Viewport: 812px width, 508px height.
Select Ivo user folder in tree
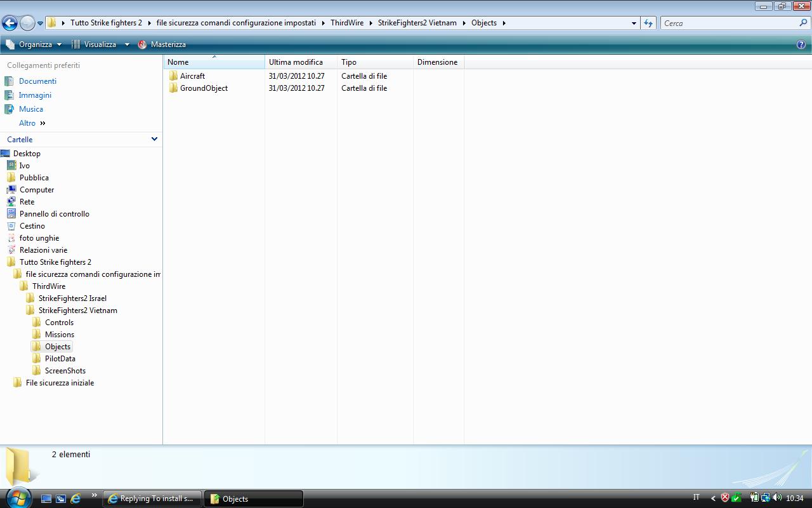click(x=24, y=166)
